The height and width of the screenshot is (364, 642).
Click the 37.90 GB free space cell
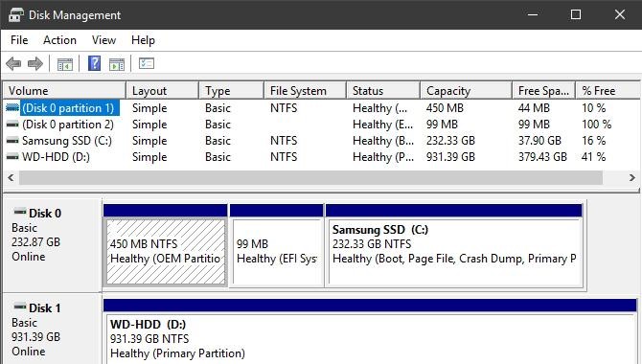tap(539, 141)
